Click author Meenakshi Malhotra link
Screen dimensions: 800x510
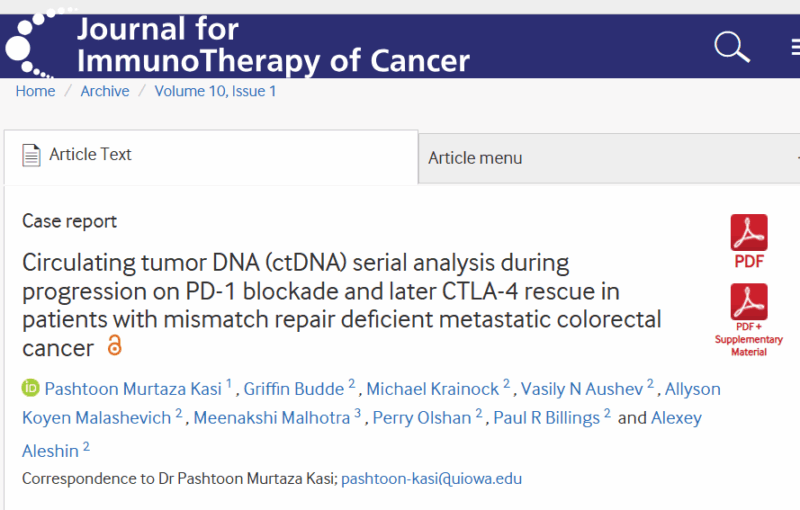(272, 418)
